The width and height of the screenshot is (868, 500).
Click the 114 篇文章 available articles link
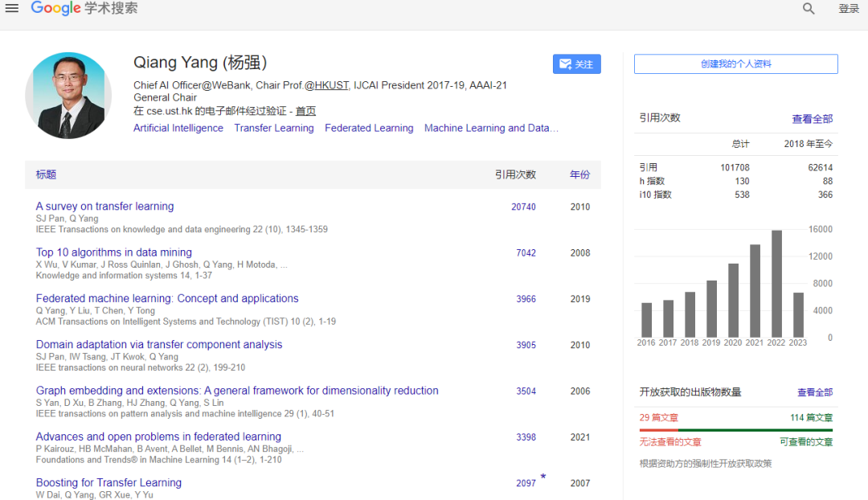pos(812,418)
